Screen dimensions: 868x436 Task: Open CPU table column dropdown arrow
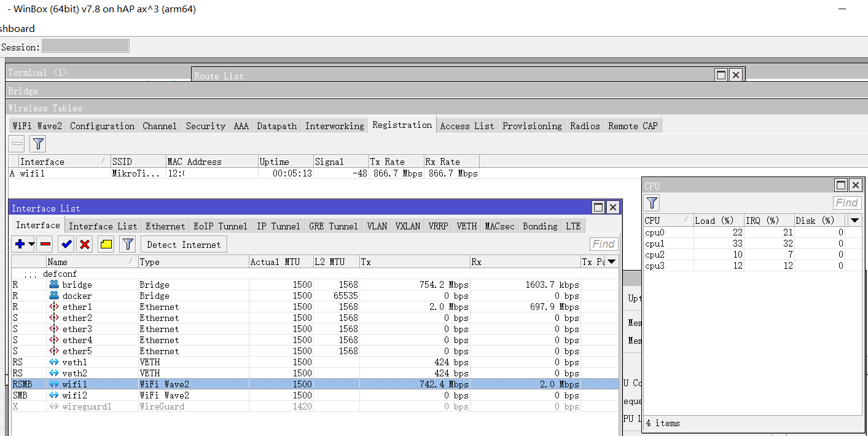[x=854, y=220]
